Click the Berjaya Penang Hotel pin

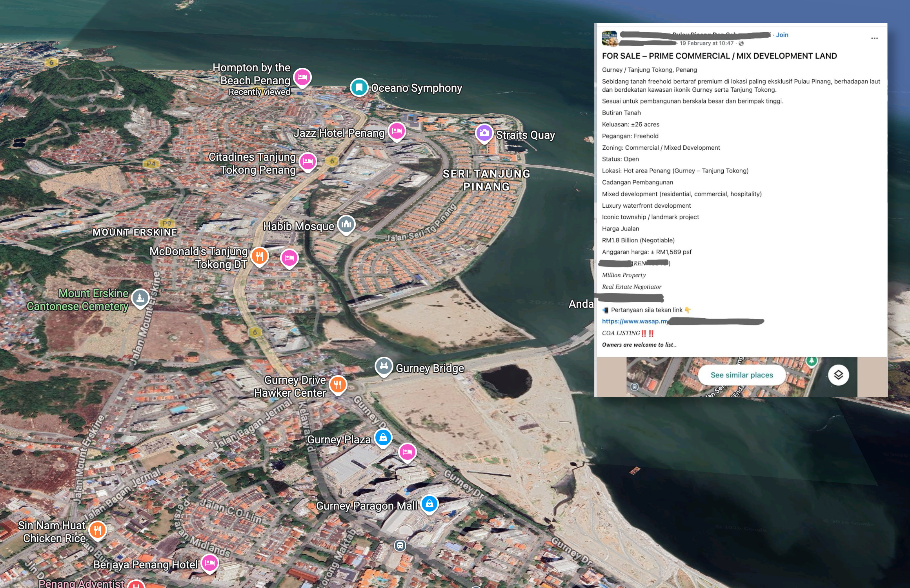point(210,563)
